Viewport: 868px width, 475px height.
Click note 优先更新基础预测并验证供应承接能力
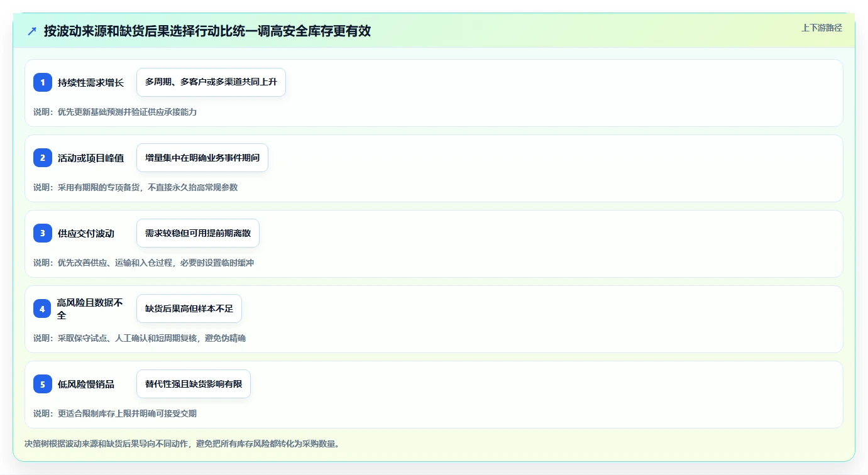127,112
